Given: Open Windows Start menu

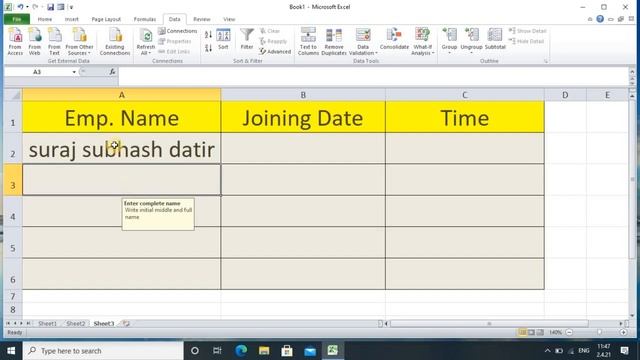Looking at the screenshot, I should coord(11,351).
